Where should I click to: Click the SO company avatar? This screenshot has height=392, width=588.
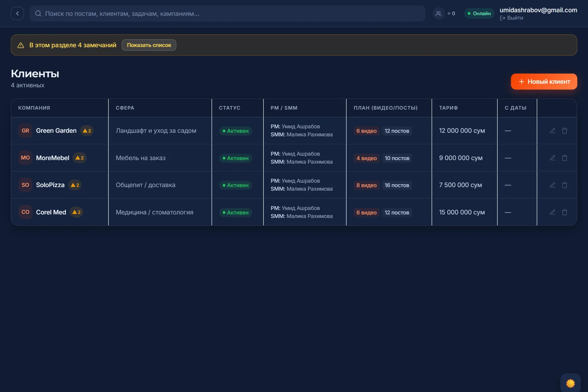pos(25,185)
